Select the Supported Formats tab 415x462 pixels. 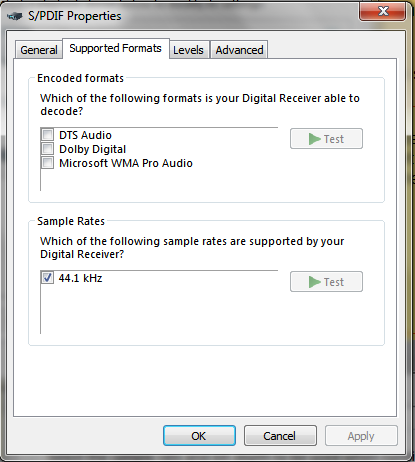[116, 48]
